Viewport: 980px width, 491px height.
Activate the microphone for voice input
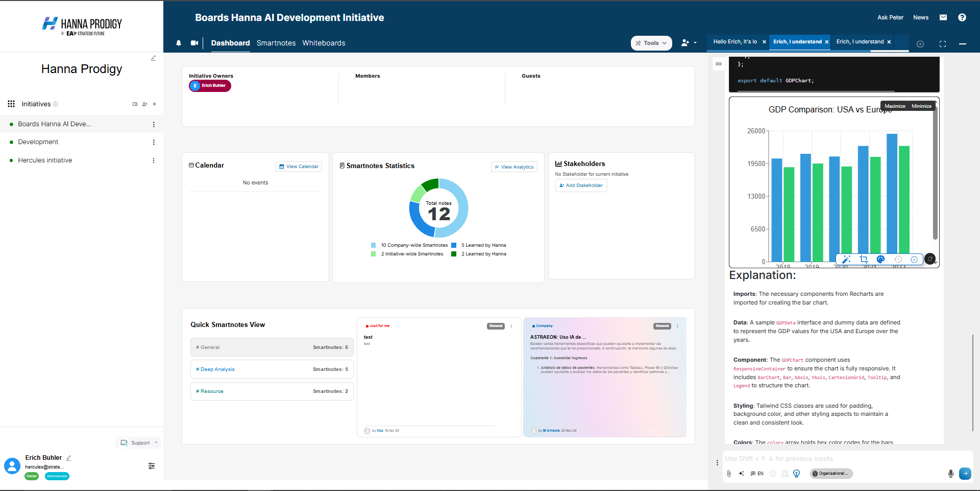(951, 474)
